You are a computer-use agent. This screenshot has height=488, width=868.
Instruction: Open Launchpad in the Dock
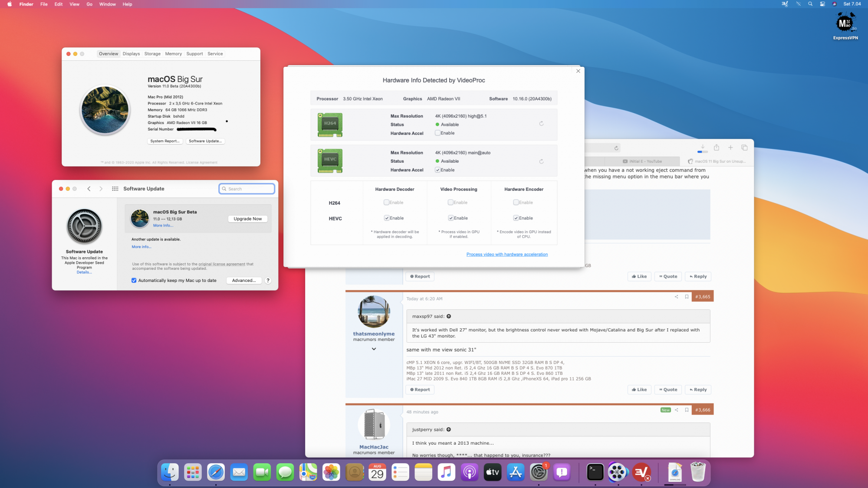pos(193,472)
